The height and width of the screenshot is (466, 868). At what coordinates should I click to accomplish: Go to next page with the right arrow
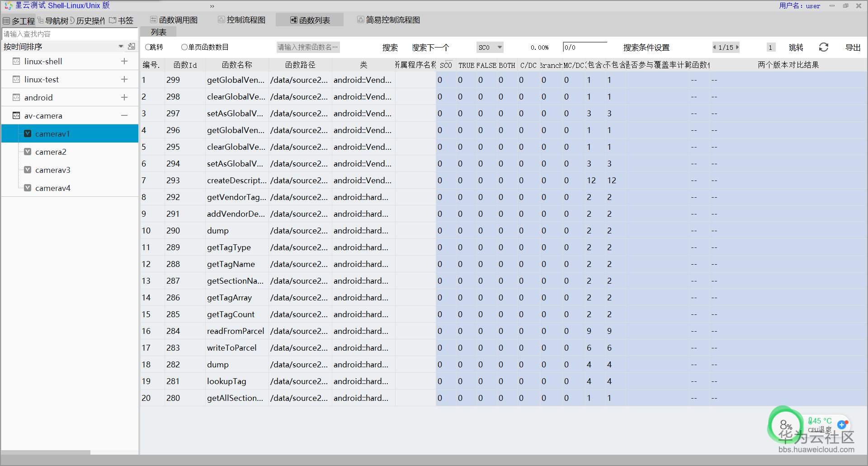click(x=737, y=47)
